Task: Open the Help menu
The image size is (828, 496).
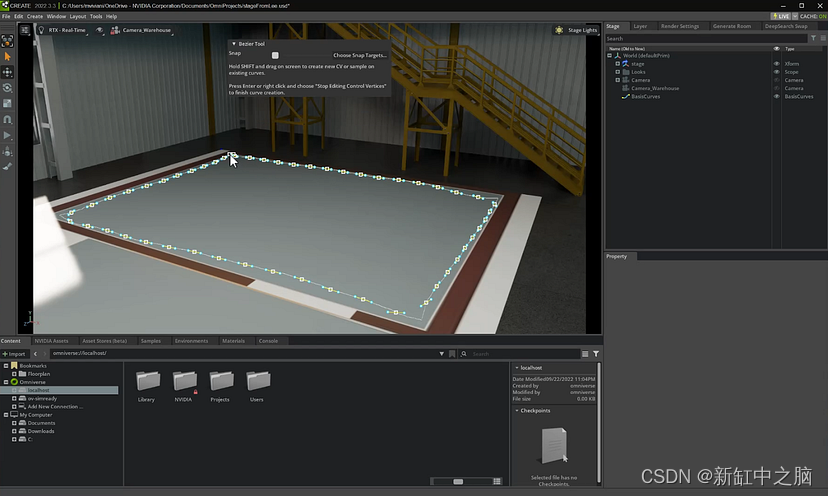Action: click(111, 16)
